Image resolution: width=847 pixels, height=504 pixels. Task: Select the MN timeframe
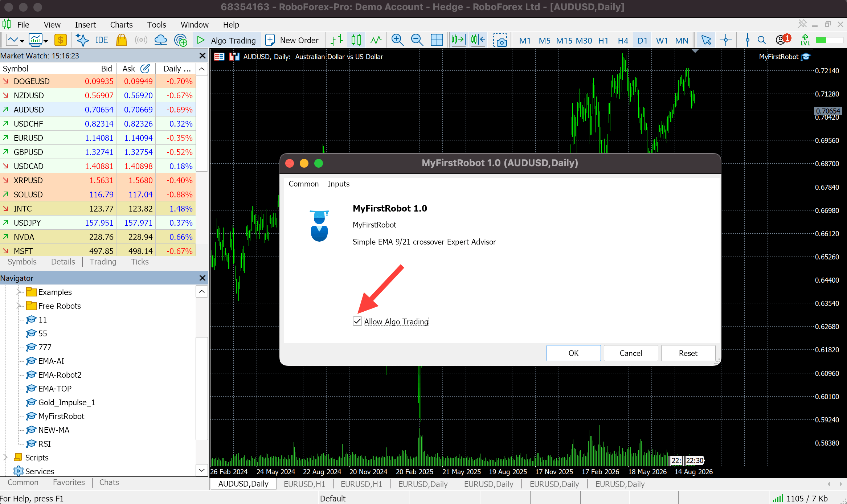682,41
